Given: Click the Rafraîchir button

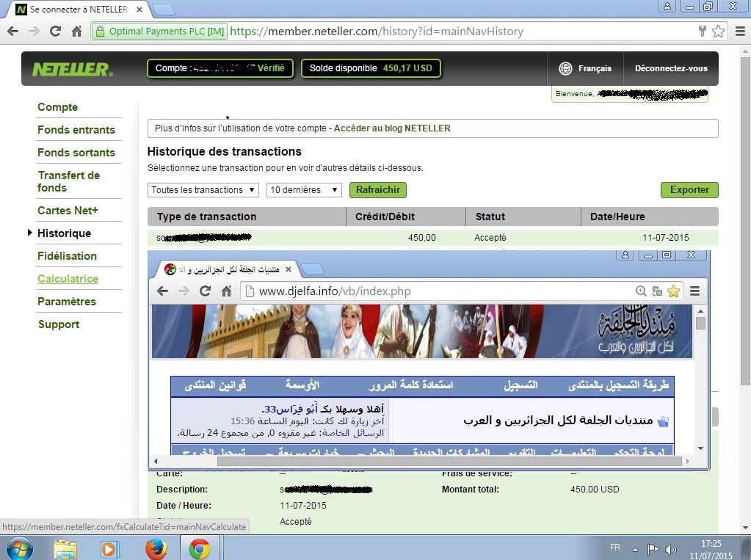Looking at the screenshot, I should pyautogui.click(x=378, y=189).
